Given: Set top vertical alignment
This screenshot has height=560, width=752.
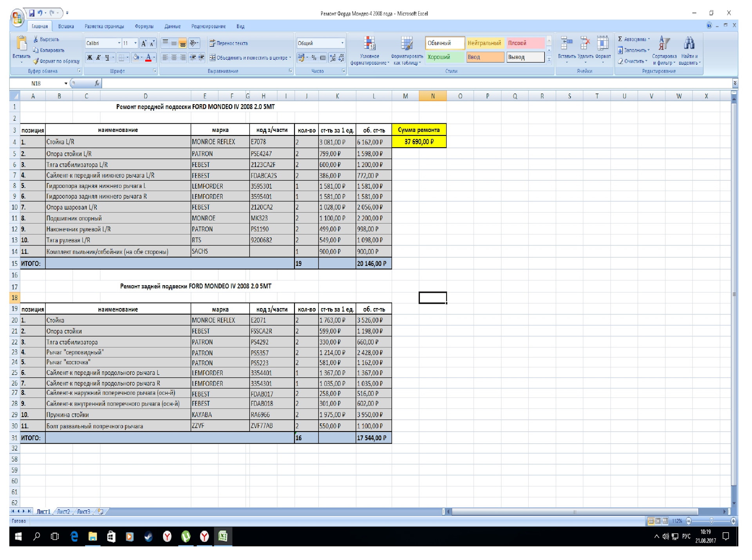Looking at the screenshot, I should click(x=165, y=43).
